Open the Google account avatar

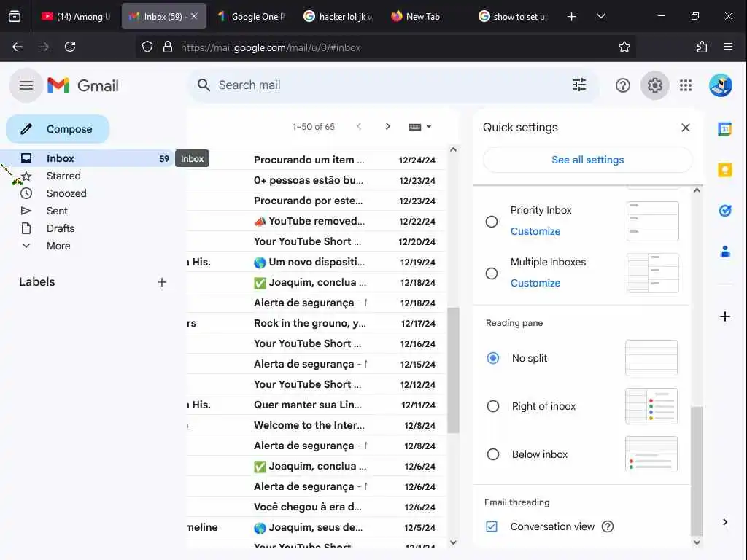click(x=720, y=85)
